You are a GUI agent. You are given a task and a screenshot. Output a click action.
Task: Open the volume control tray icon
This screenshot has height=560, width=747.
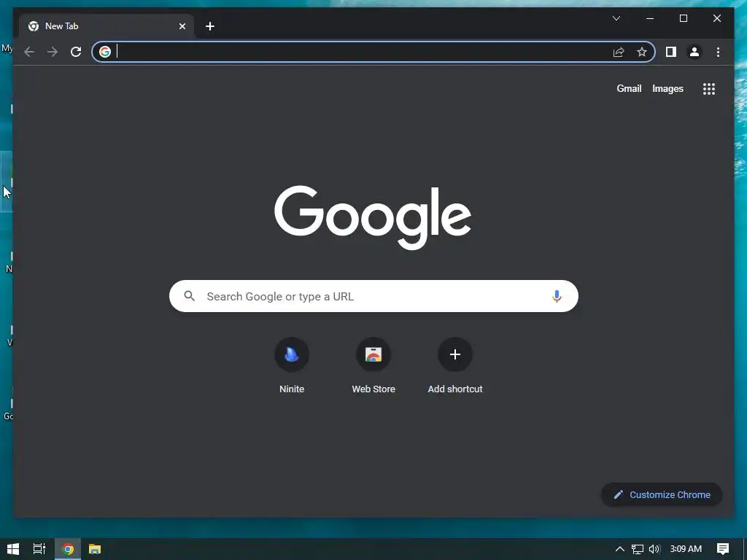[654, 549]
